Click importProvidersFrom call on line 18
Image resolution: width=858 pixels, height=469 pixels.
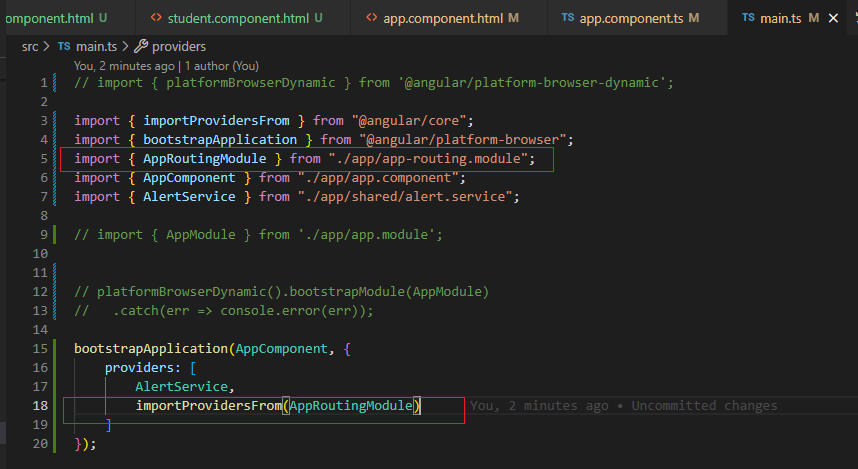tap(208, 405)
